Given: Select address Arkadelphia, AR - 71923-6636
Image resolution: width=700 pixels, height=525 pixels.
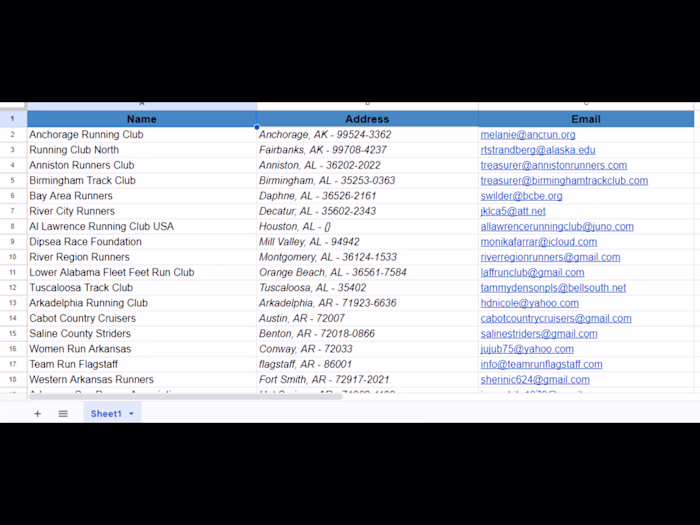Looking at the screenshot, I should (367, 303).
